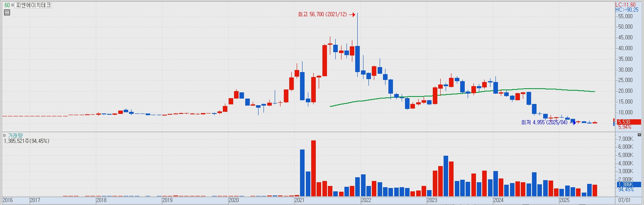Image resolution: width=644 pixels, height=205 pixels.
Task: Click the 1,385,521주(94.45%) volume readout
Action: point(27,141)
